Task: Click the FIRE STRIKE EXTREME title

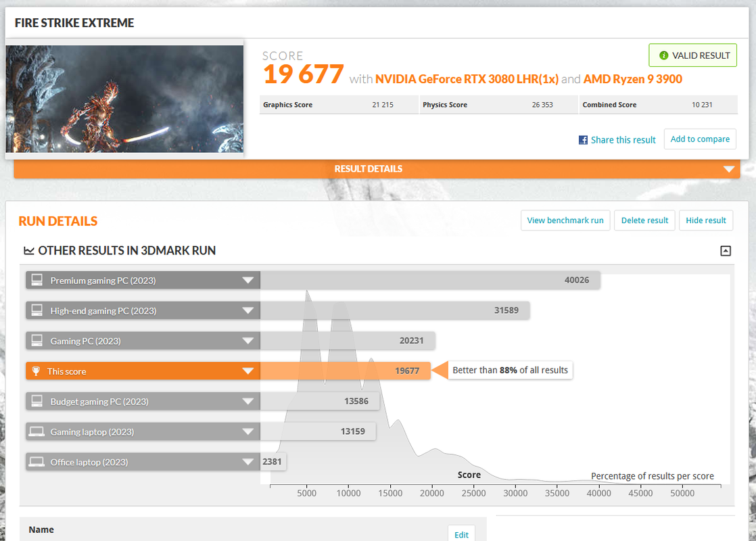Action: click(74, 23)
